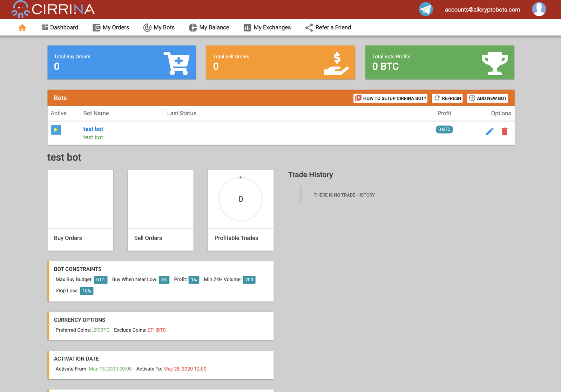This screenshot has height=392, width=561.
Task: Click the home icon in navigation bar
Action: point(22,28)
